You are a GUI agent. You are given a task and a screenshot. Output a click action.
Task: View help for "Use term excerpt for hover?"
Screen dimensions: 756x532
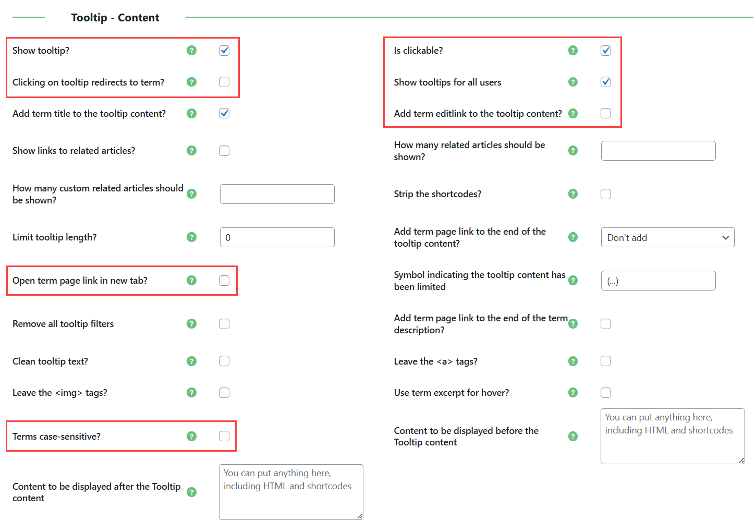coord(573,392)
